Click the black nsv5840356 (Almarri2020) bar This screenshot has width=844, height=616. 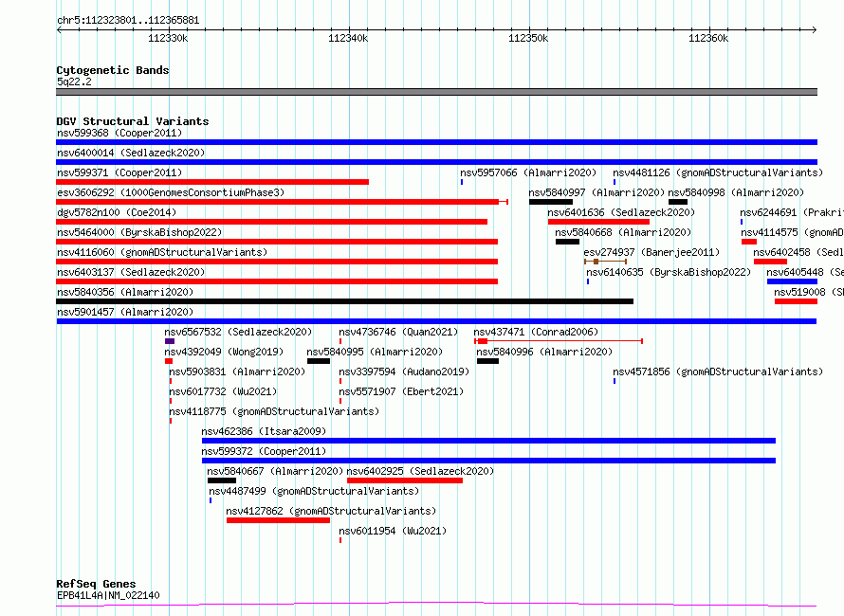[x=344, y=301]
